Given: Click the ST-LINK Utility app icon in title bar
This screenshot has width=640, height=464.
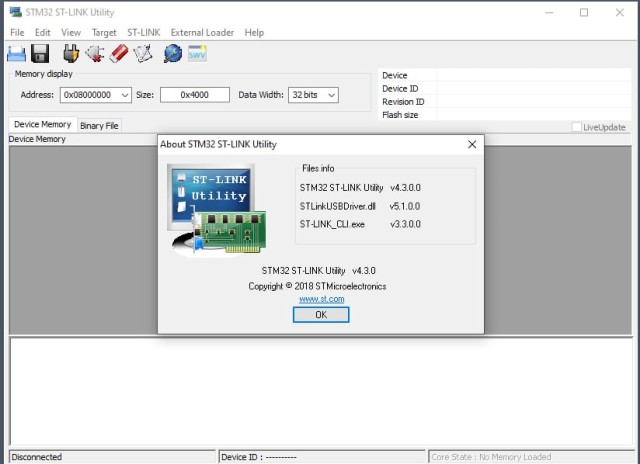Looking at the screenshot, I should tap(16, 12).
